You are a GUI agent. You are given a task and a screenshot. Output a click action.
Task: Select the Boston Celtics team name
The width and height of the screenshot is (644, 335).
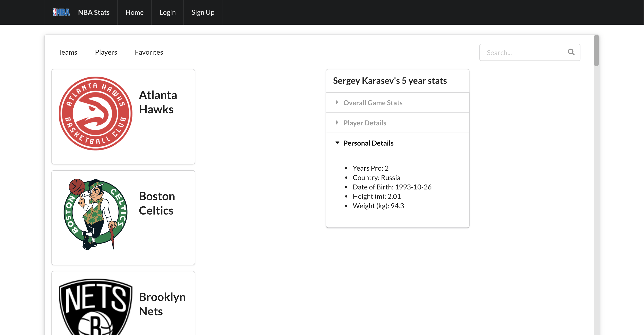click(x=157, y=203)
